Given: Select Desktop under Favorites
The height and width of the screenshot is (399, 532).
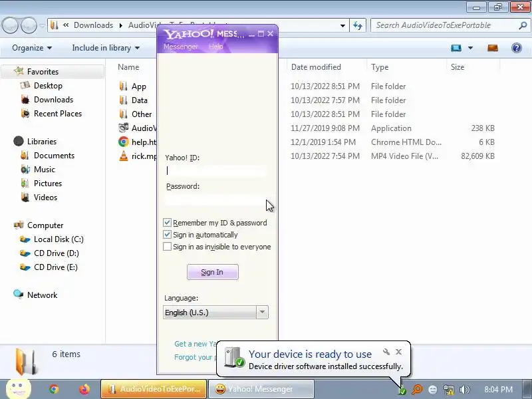Looking at the screenshot, I should pyautogui.click(x=48, y=86).
